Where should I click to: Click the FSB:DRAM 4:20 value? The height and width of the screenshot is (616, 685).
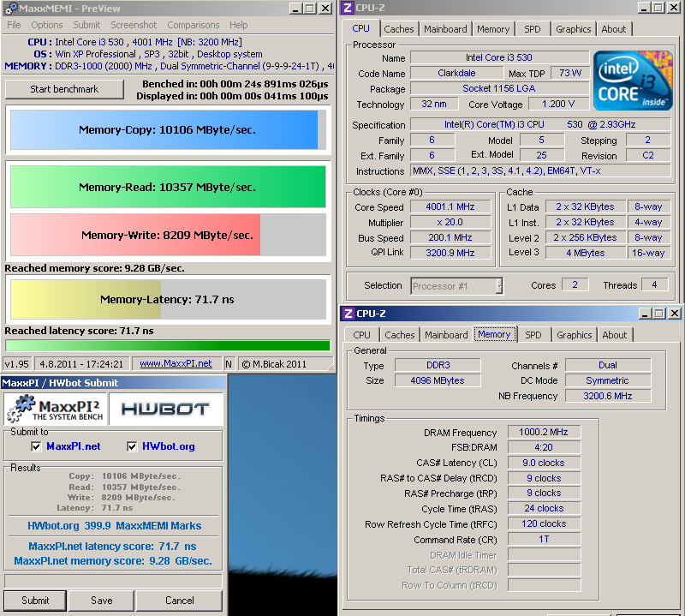pos(544,447)
